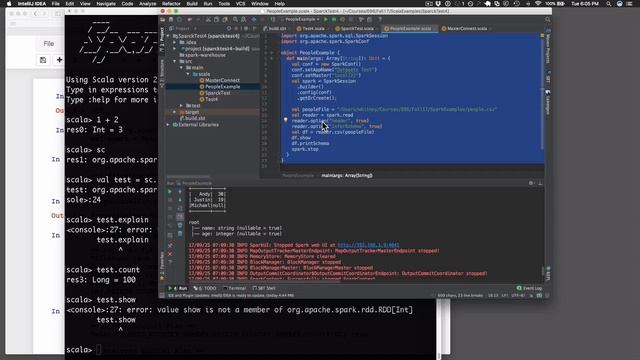Click the Up stack trace arrow
Viewport: 640px width, 360px height.
coord(180,192)
